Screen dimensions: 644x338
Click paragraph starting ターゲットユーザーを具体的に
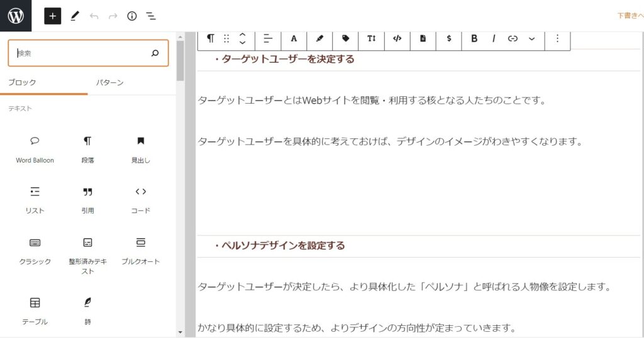390,142
